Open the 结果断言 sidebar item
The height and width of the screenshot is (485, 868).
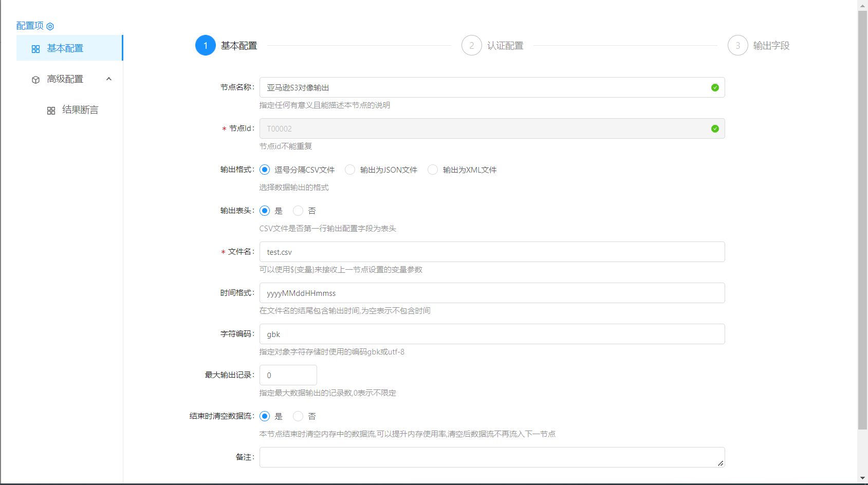[x=80, y=110]
